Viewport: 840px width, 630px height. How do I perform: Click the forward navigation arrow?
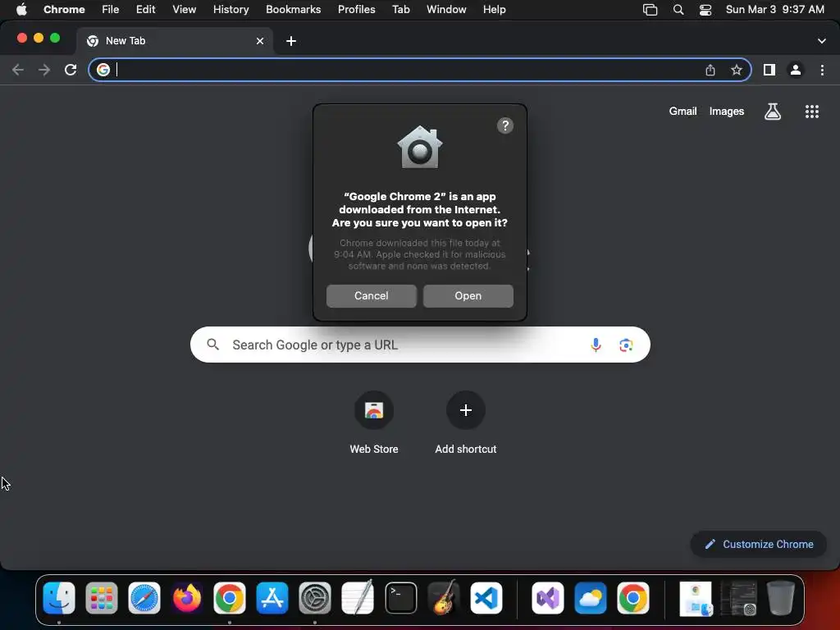click(x=44, y=70)
